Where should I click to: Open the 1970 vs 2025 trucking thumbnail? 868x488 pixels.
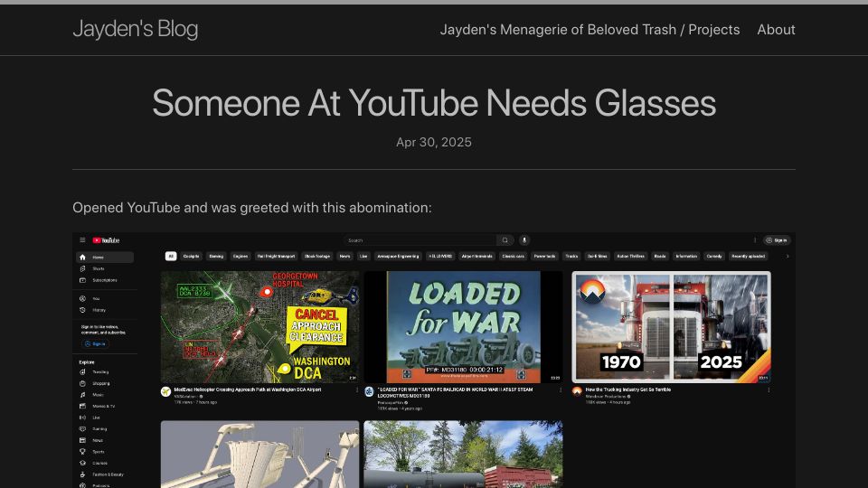(671, 327)
